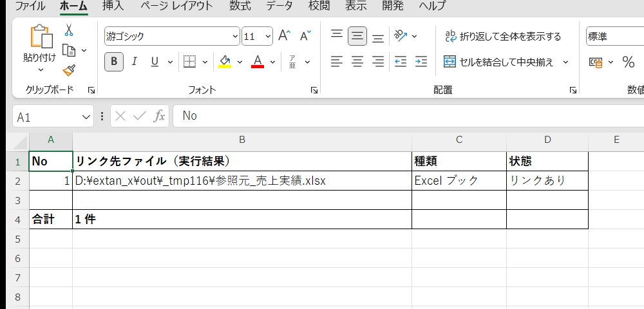644x309 pixels.
Task: Switch to the 数式 tab
Action: 240,6
